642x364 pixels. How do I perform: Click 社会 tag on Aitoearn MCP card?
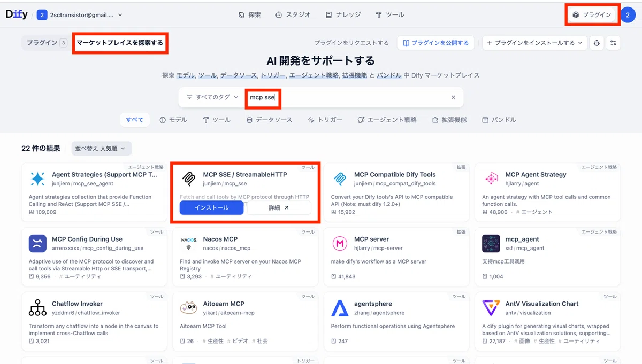point(259,341)
